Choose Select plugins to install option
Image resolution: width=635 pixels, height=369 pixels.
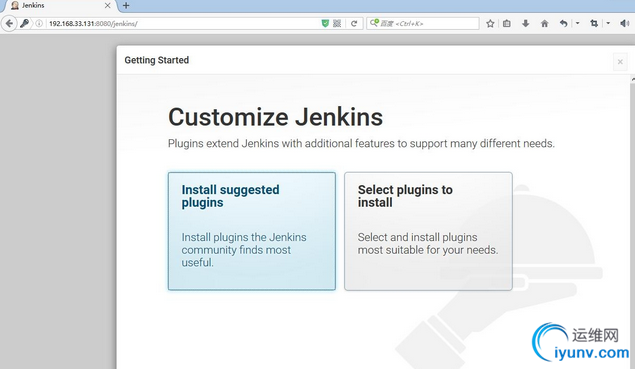(428, 231)
